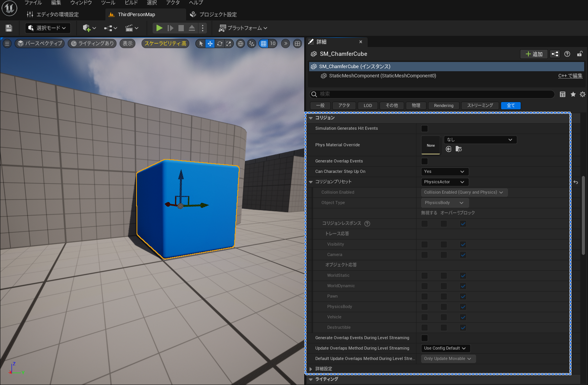The image size is (588, 385).
Task: Open the Details settings gear icon
Action: click(583, 94)
